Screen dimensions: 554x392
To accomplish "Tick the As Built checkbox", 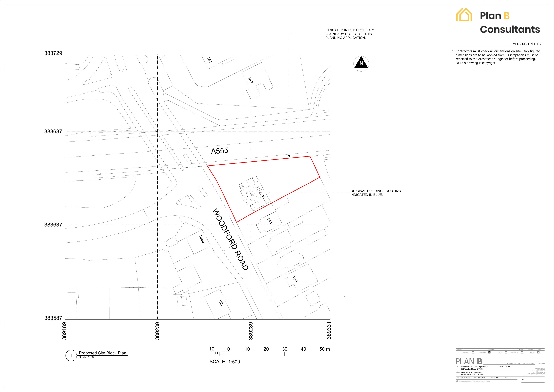I will (x=538, y=352).
